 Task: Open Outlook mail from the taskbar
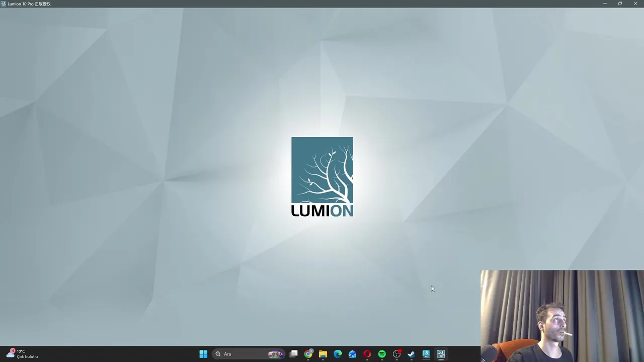click(x=352, y=354)
